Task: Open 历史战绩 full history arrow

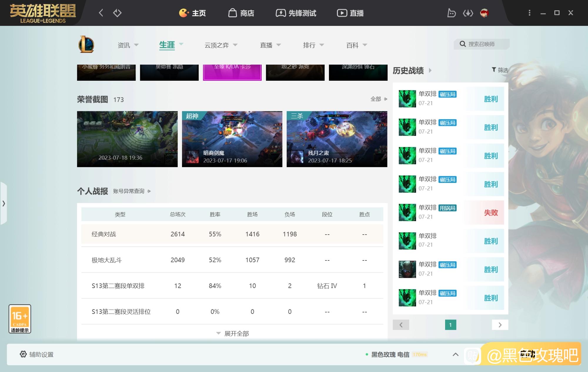Action: point(430,70)
